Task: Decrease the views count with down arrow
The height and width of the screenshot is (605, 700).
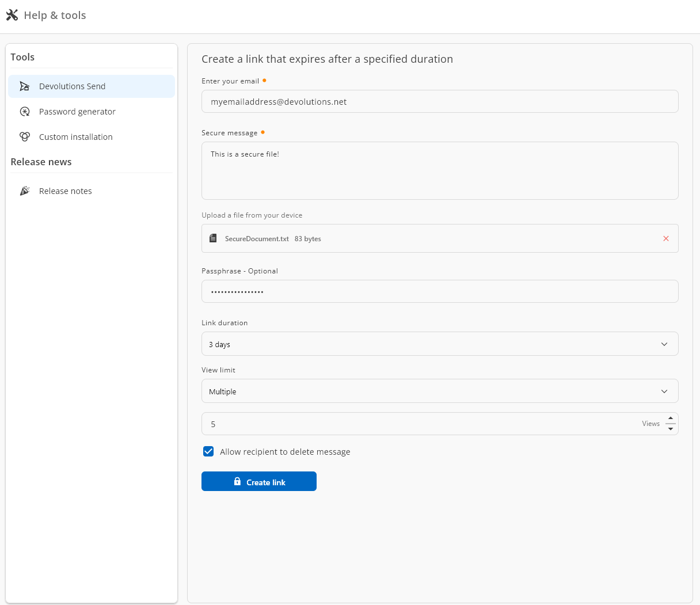Action: (671, 429)
